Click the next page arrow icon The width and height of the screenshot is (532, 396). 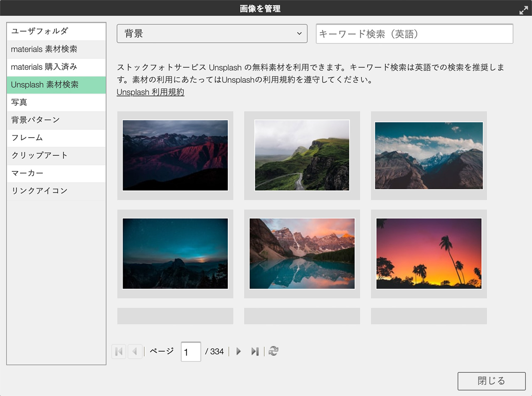pyautogui.click(x=238, y=351)
